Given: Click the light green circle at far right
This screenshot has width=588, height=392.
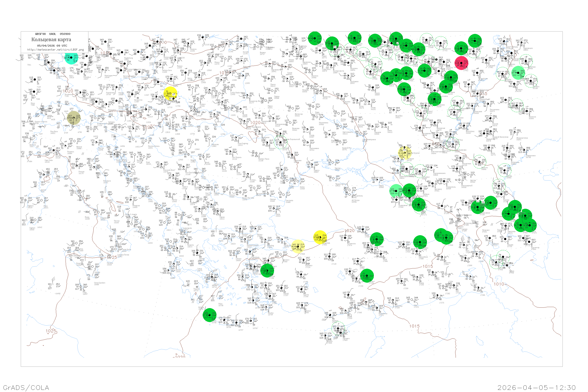Looking at the screenshot, I should pyautogui.click(x=518, y=73).
